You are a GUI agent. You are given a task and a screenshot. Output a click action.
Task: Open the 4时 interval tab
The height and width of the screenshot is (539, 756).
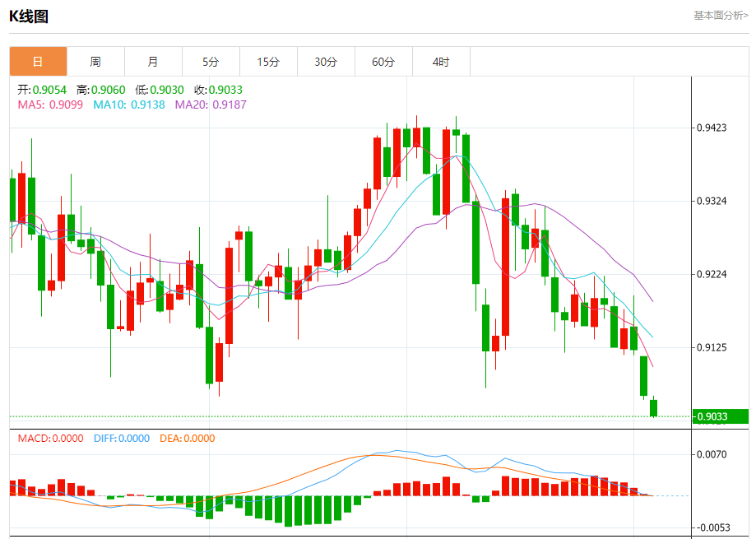(441, 62)
